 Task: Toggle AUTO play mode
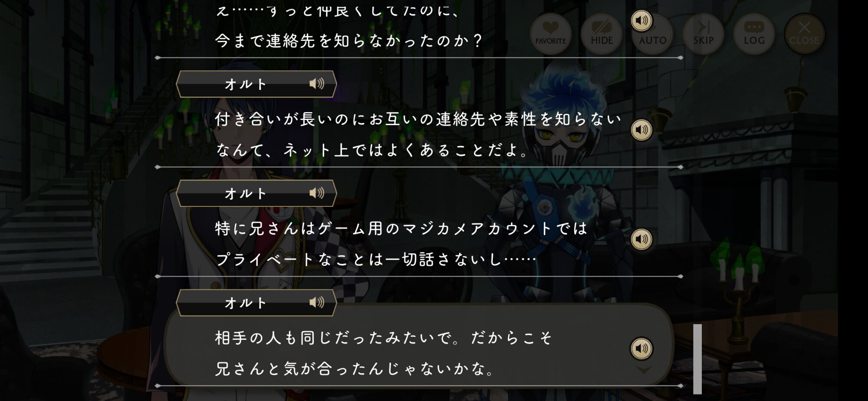pyautogui.click(x=652, y=34)
